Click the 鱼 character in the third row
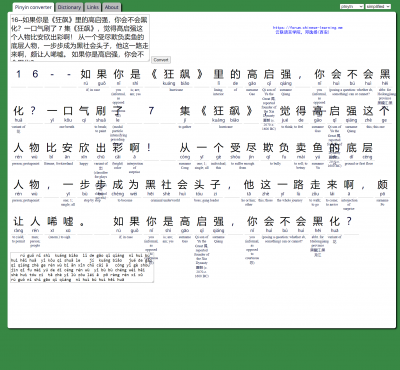400x370 pixels. [x=318, y=147]
